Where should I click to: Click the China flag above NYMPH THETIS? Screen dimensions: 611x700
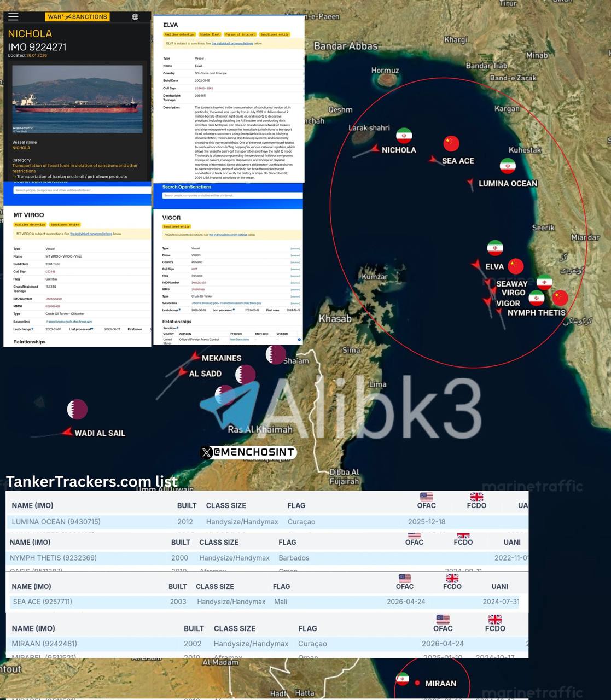[560, 297]
